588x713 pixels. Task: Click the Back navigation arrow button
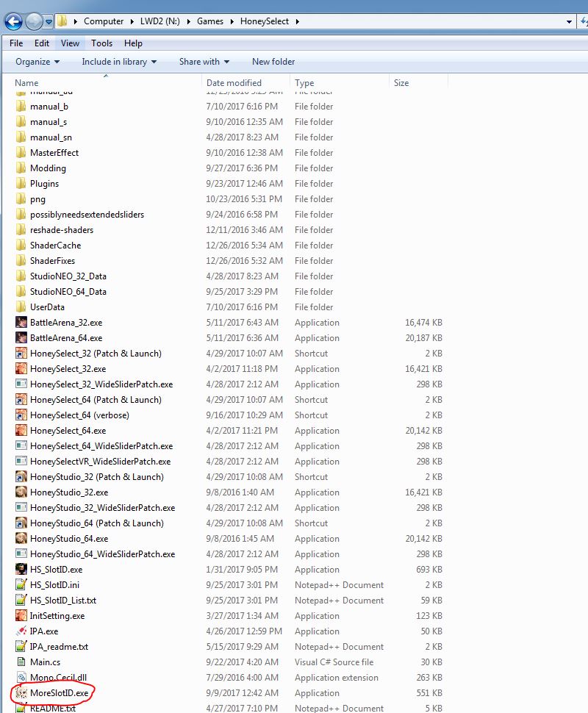(x=13, y=21)
